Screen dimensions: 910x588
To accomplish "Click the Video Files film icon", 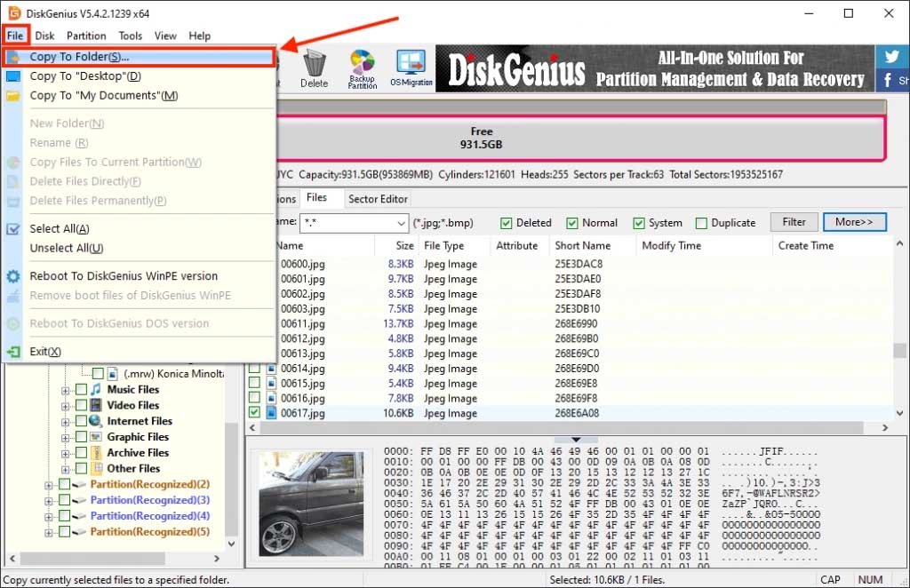I will [96, 405].
